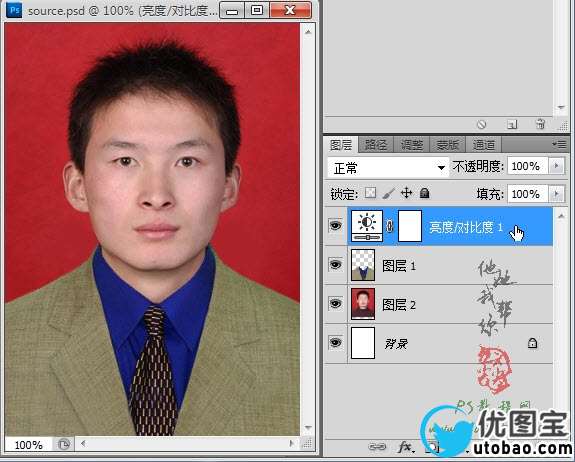Minimize the source.psd document window

pos(232,10)
